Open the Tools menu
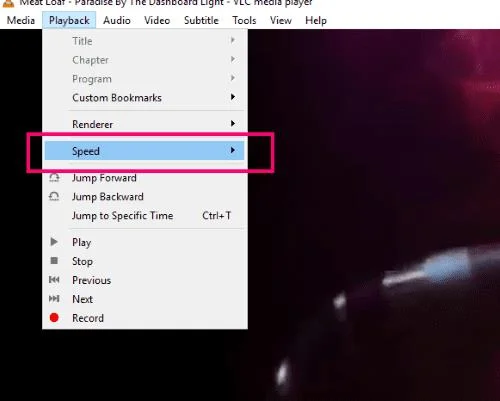Viewport: 500px width, 401px height. [x=244, y=20]
